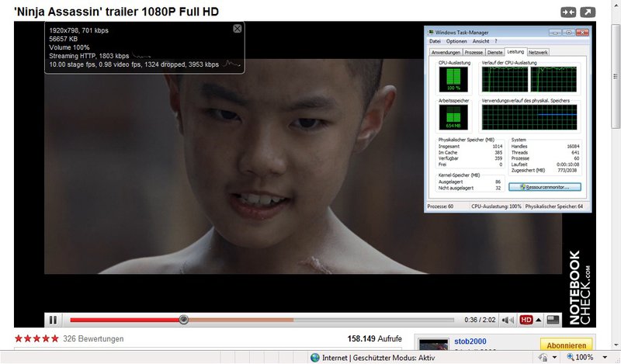Mute the video via the speaker icon
The width and height of the screenshot is (621, 364).
pyautogui.click(x=508, y=320)
